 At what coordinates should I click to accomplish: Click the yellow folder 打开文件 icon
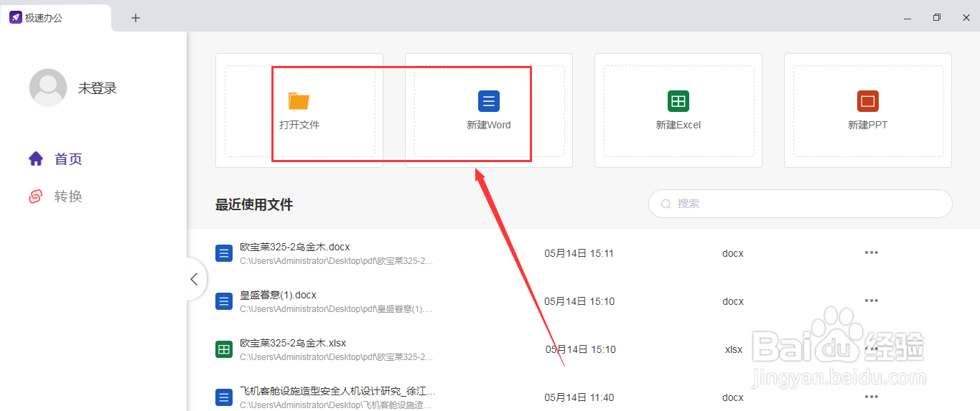tap(299, 101)
